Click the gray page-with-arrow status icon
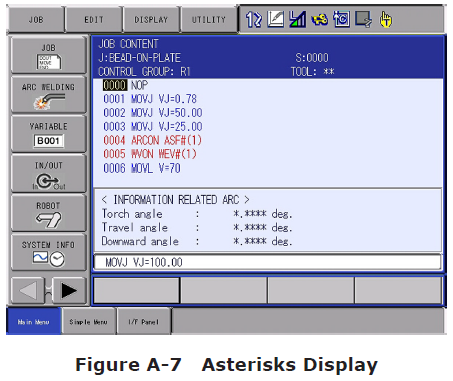453x381 pixels. pos(363,19)
